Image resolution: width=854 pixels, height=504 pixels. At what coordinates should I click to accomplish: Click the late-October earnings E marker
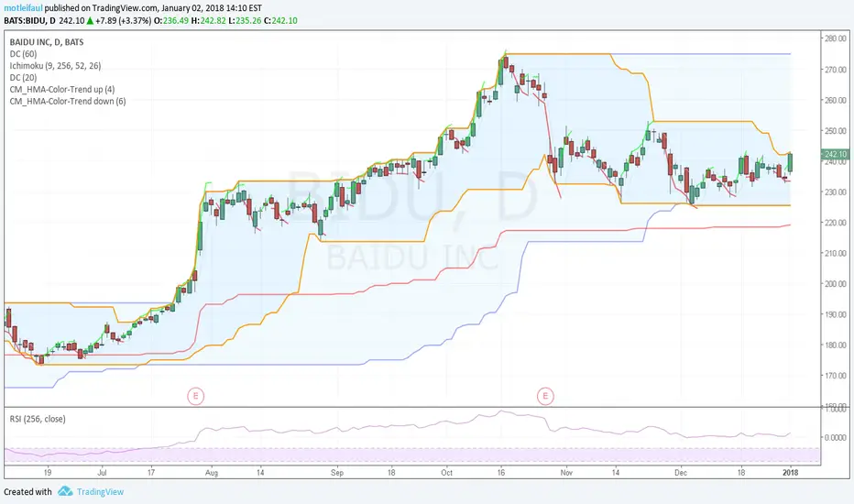coord(545,396)
